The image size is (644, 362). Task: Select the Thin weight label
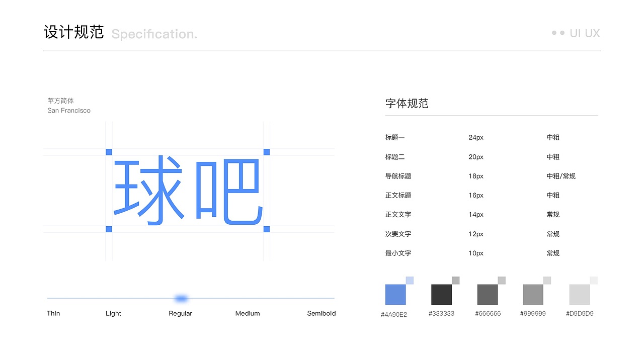tap(53, 313)
